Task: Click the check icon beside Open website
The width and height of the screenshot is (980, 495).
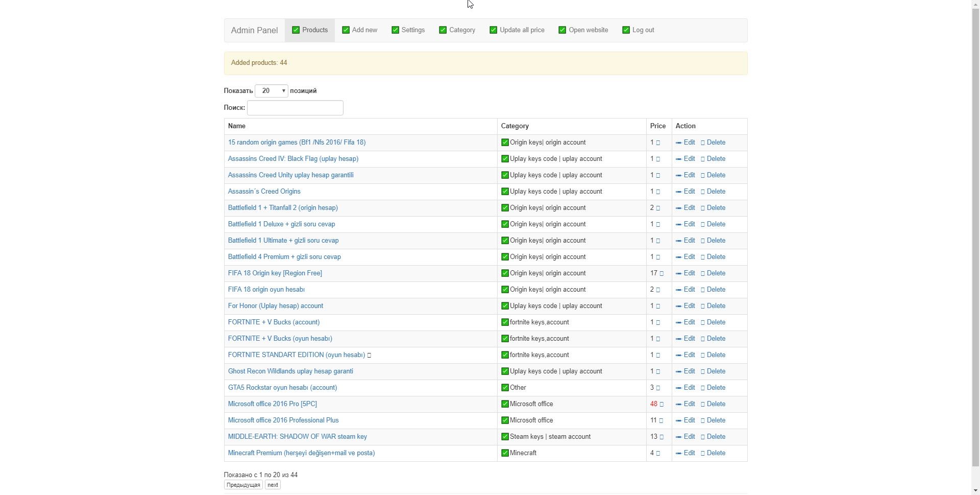Action: click(562, 30)
